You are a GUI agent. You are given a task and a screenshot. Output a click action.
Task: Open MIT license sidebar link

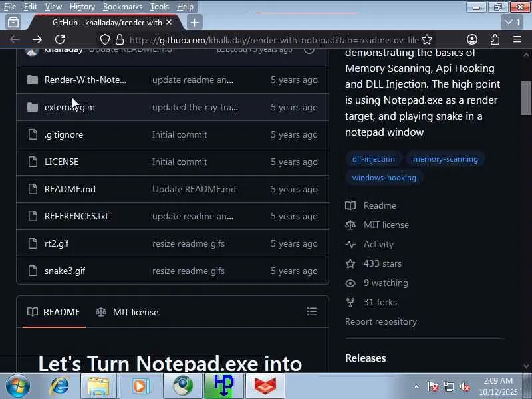tap(377, 225)
